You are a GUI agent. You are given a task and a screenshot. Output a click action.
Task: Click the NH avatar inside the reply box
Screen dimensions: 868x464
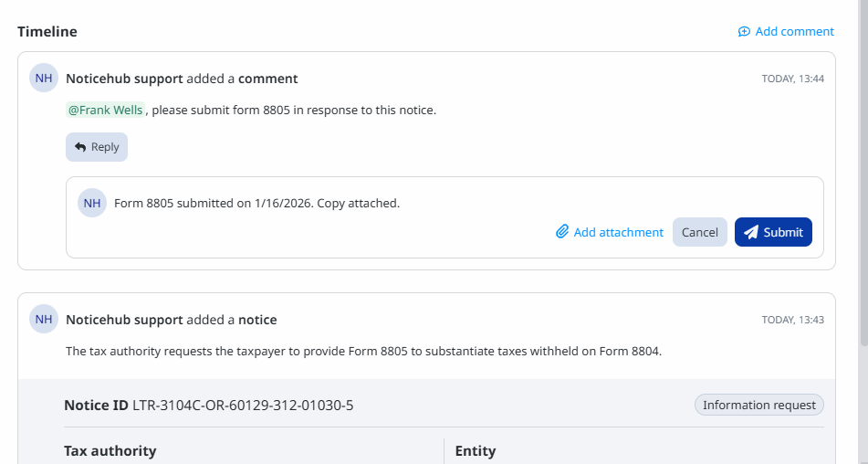[92, 203]
